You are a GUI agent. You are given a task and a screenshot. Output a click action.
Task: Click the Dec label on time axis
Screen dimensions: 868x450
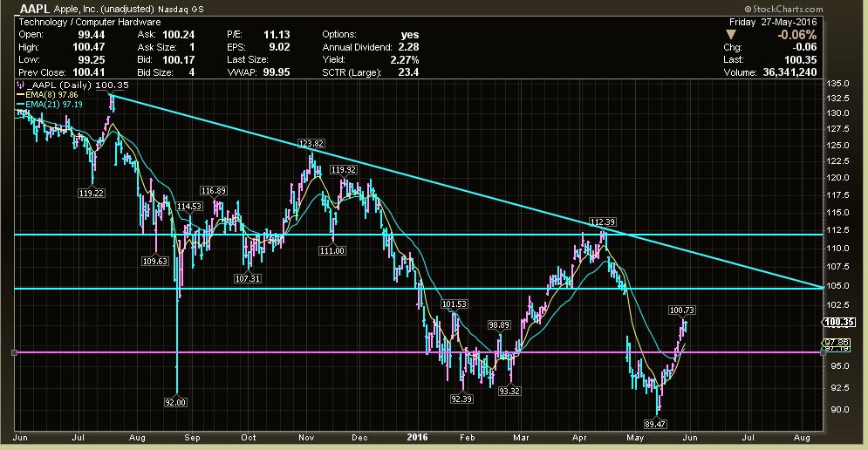359,437
